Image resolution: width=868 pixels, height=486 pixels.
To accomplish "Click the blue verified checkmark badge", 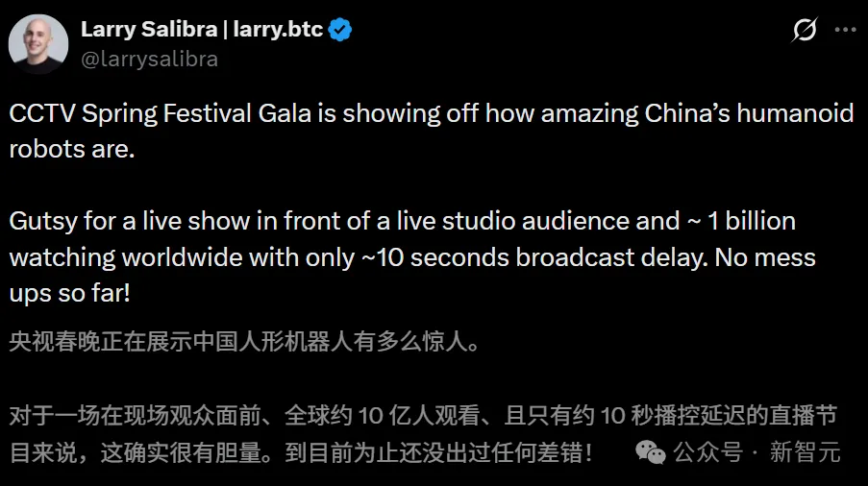I will [x=340, y=30].
